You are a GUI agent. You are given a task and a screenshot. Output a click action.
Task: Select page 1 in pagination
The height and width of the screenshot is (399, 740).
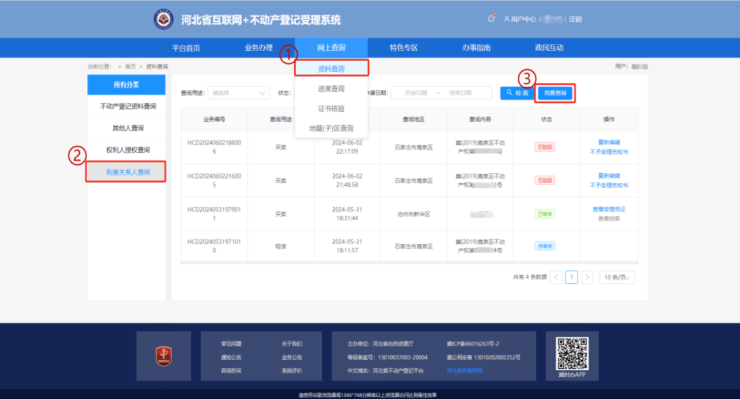pyautogui.click(x=572, y=277)
